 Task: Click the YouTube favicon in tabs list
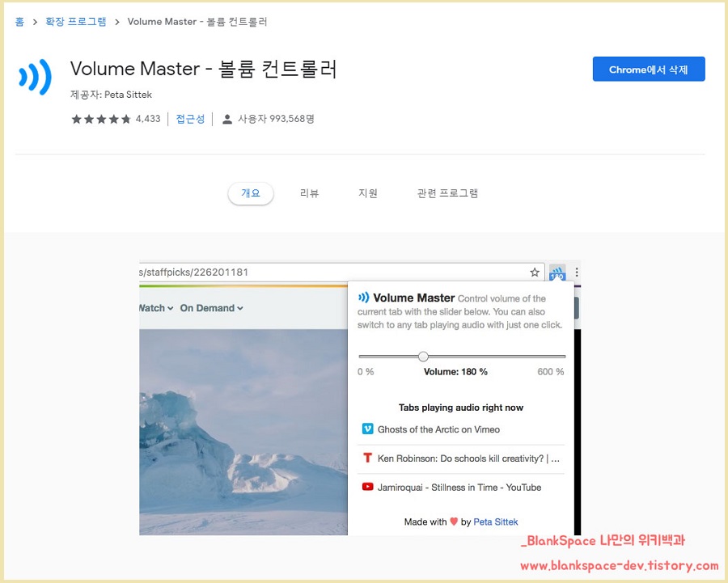pyautogui.click(x=367, y=487)
